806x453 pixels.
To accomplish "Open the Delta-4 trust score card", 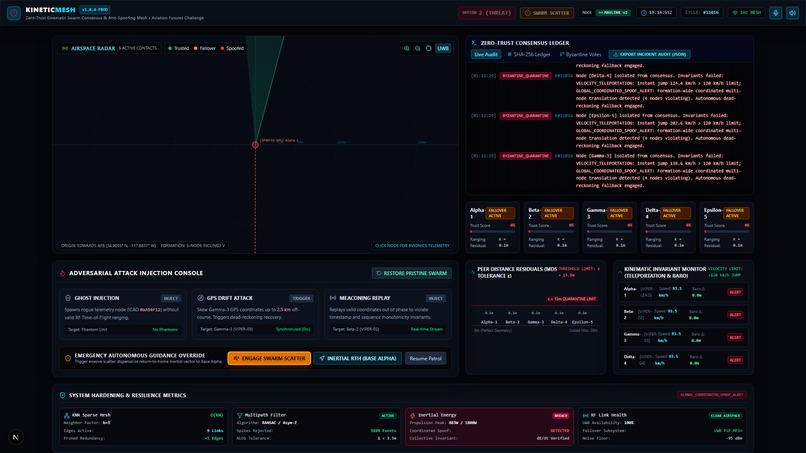I will (x=668, y=228).
